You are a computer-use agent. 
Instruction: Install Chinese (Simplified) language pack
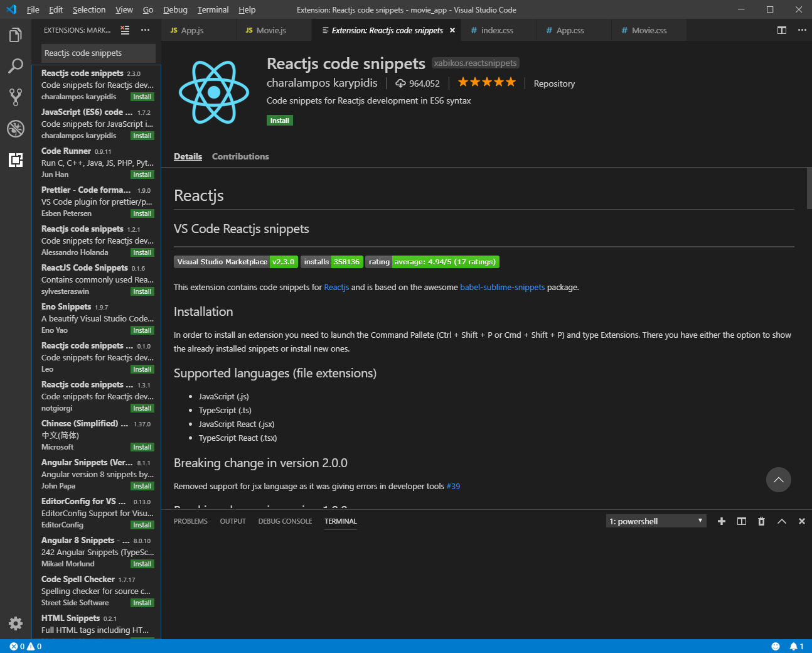(142, 447)
